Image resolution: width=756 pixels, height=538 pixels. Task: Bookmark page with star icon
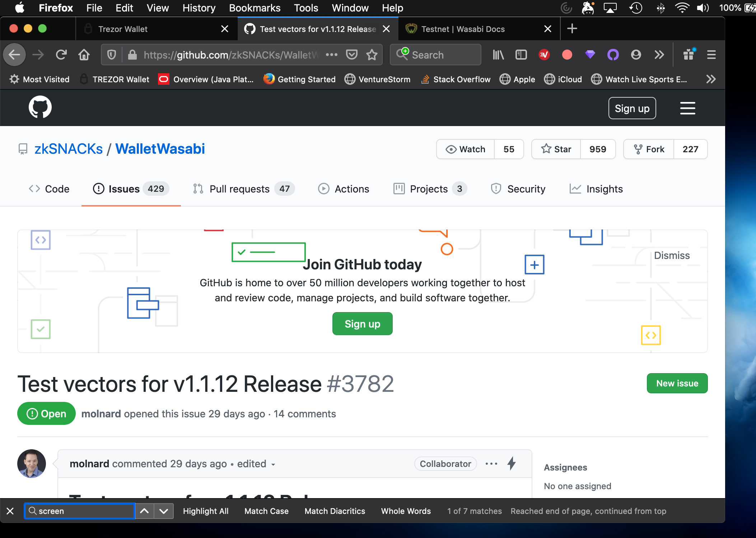[x=372, y=55]
